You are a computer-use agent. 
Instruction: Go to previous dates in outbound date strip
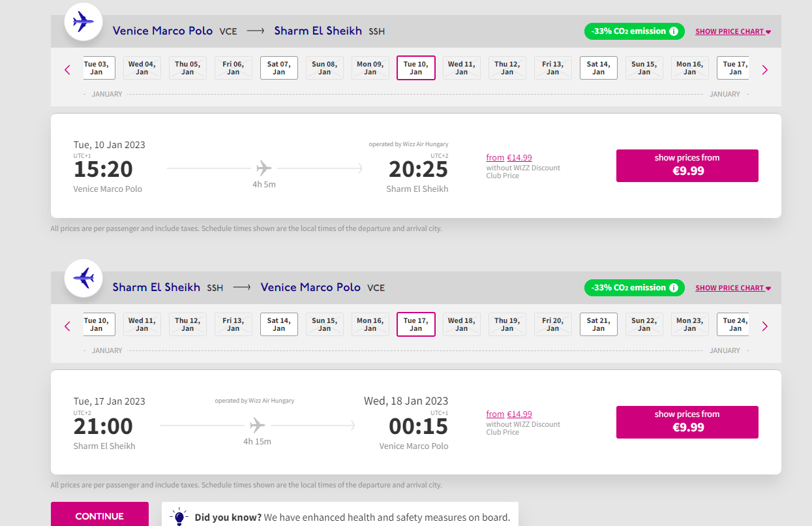click(67, 70)
